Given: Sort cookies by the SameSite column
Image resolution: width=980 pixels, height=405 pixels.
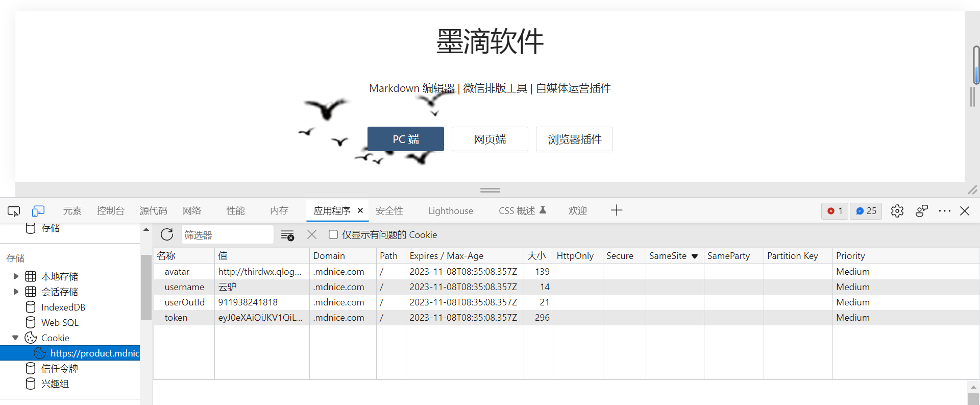Looking at the screenshot, I should click(674, 256).
